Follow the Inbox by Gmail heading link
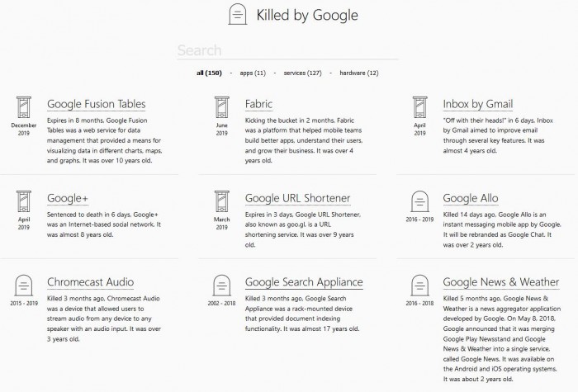Image resolution: width=578 pixels, height=392 pixels. (x=477, y=104)
